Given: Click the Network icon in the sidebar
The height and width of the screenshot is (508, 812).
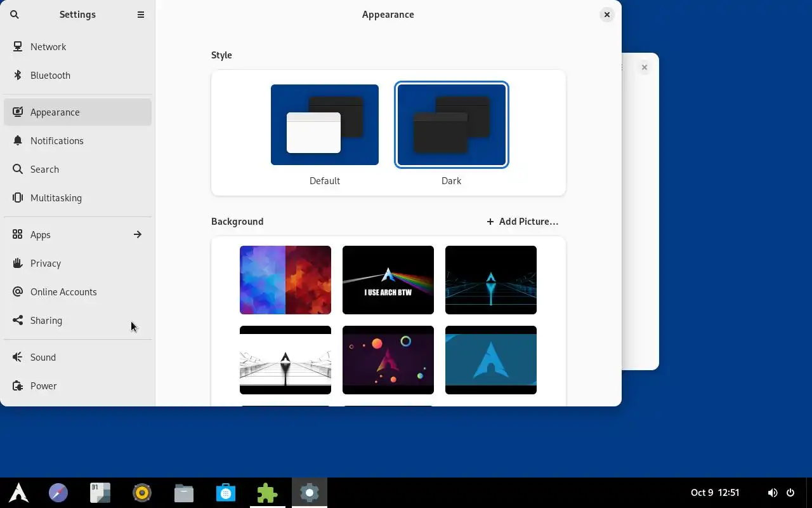Looking at the screenshot, I should [x=18, y=46].
